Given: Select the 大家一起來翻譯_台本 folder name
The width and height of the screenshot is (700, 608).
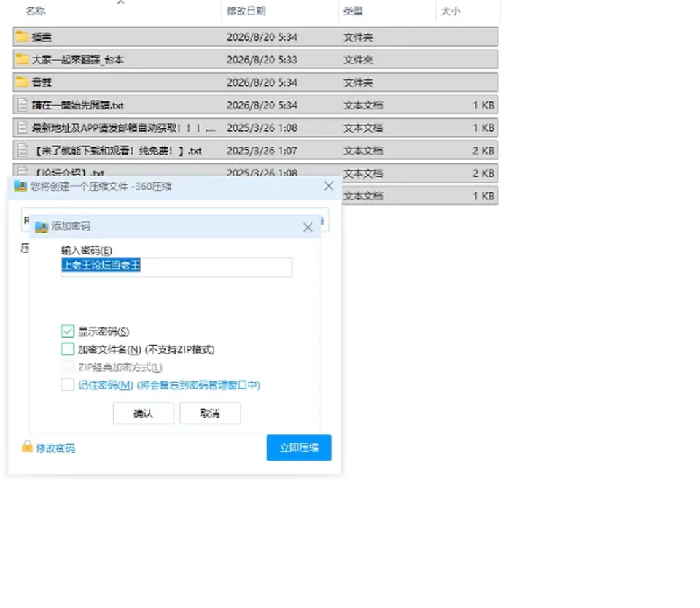Looking at the screenshot, I should [78, 60].
